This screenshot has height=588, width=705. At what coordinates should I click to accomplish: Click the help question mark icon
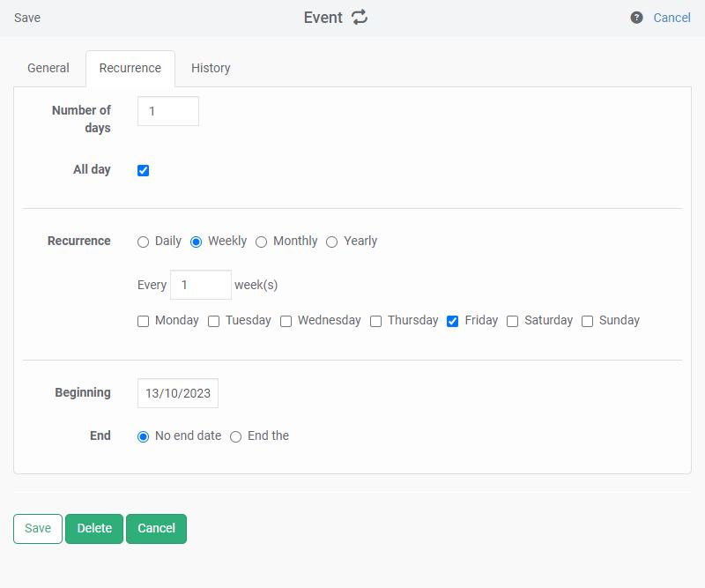[636, 18]
